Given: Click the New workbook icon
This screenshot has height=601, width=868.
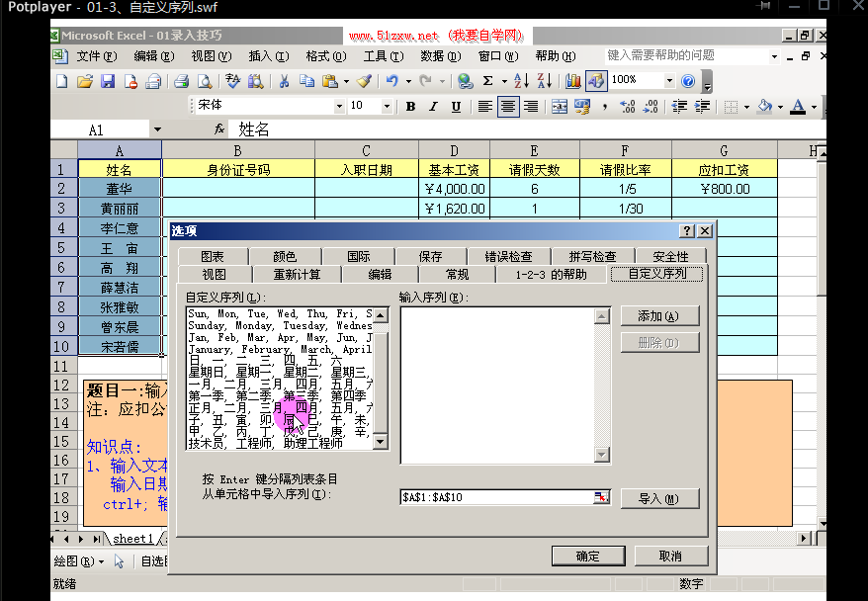Looking at the screenshot, I should pos(62,81).
